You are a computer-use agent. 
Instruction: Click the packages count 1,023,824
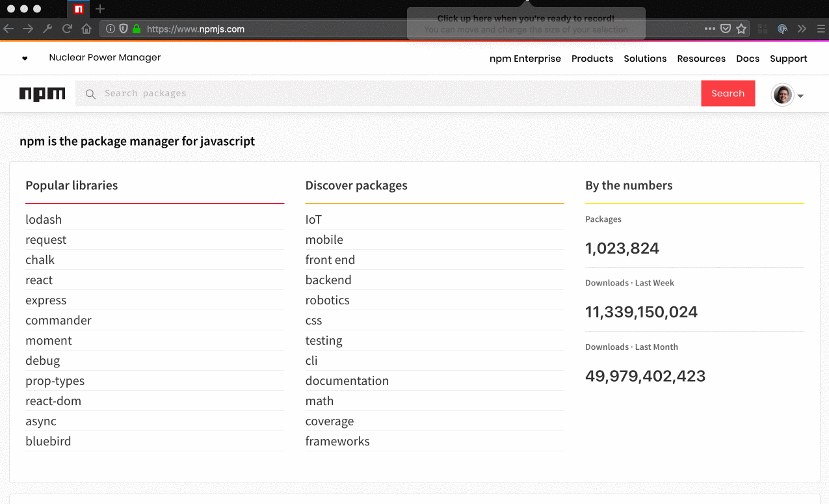click(622, 248)
